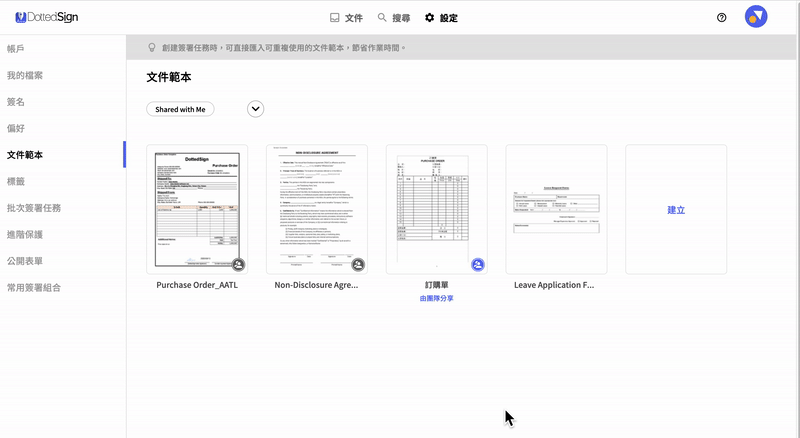Screen dimensions: 800x438
Task: Click the 由團隊分享 link
Action: (437, 298)
